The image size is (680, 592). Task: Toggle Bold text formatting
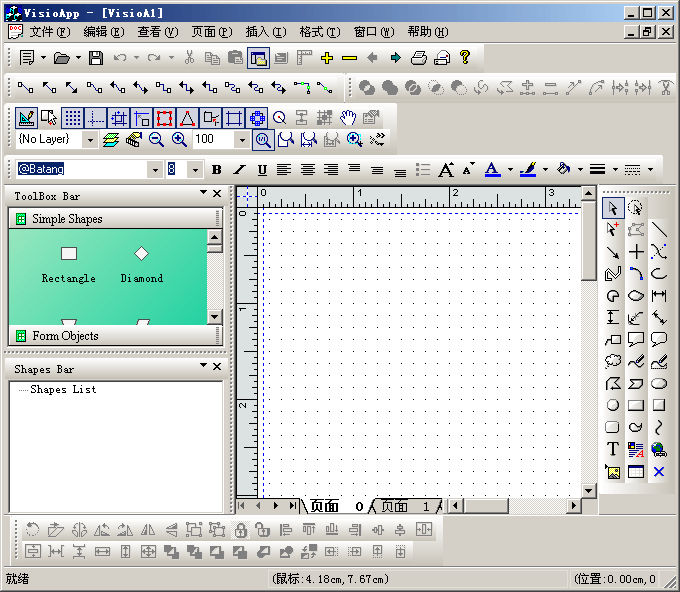click(216, 170)
